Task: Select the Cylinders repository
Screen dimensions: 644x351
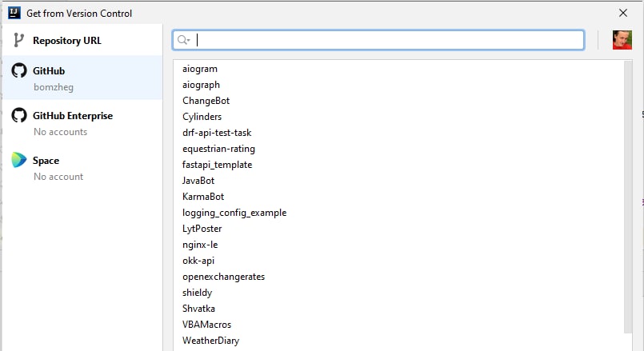Action: click(398, 117)
